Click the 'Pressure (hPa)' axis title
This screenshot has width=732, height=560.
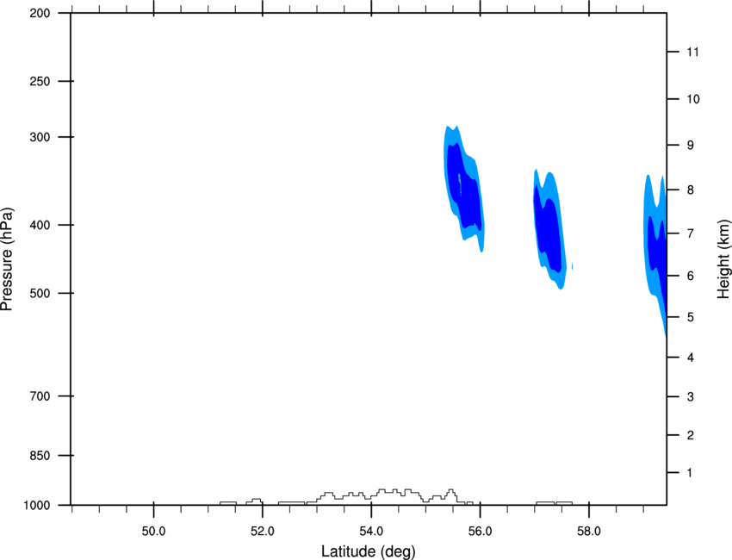(7, 258)
